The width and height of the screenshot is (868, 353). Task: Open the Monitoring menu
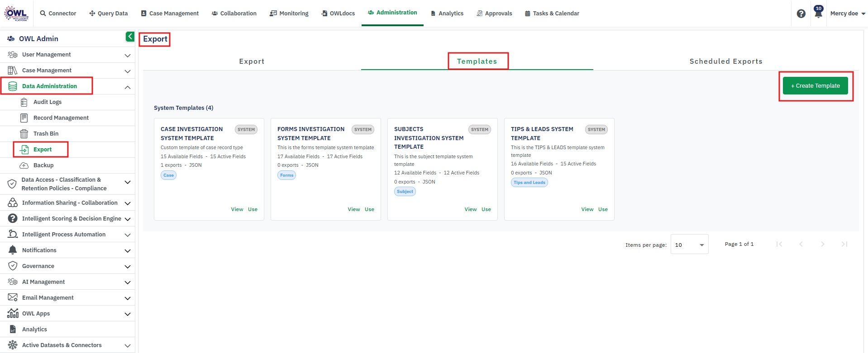[x=289, y=14]
